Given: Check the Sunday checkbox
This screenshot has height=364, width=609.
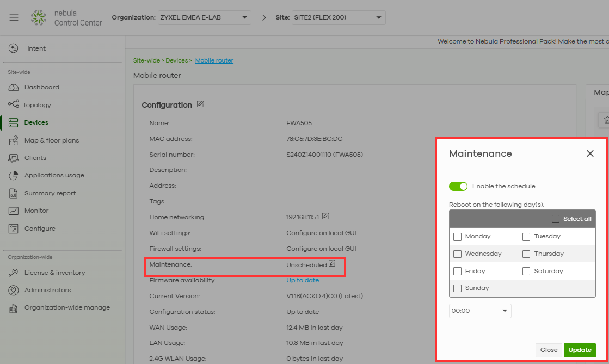Looking at the screenshot, I should pos(458,288).
